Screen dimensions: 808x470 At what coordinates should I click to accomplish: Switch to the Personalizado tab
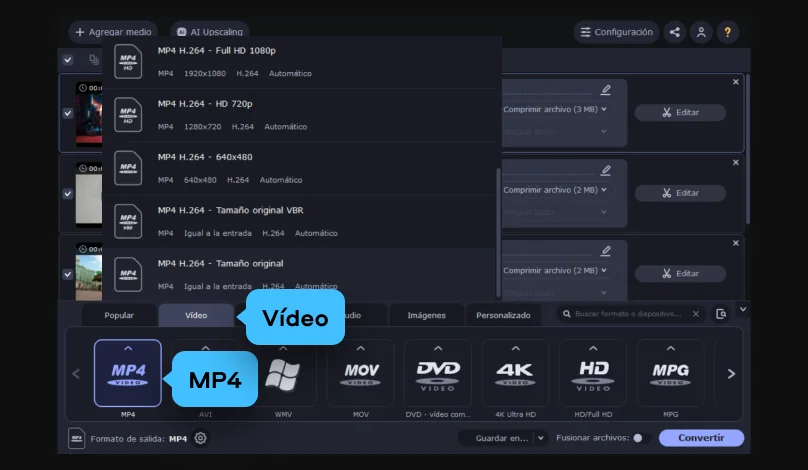click(x=503, y=315)
